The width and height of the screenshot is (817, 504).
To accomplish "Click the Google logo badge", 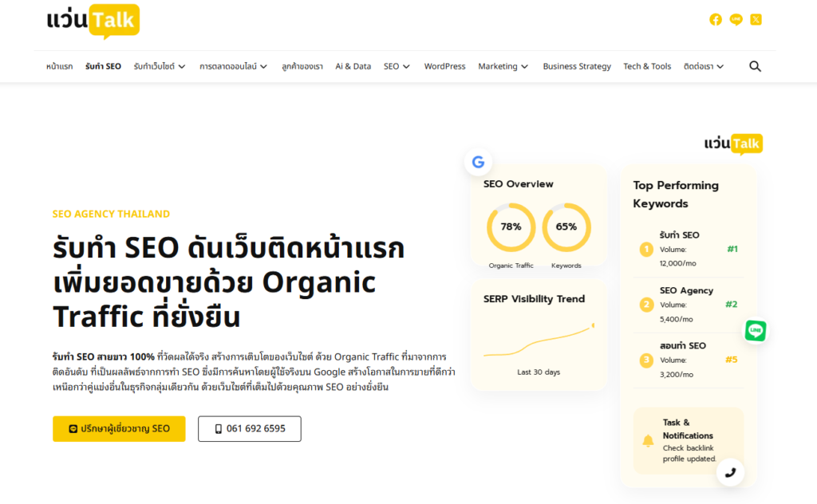I will pos(478,162).
